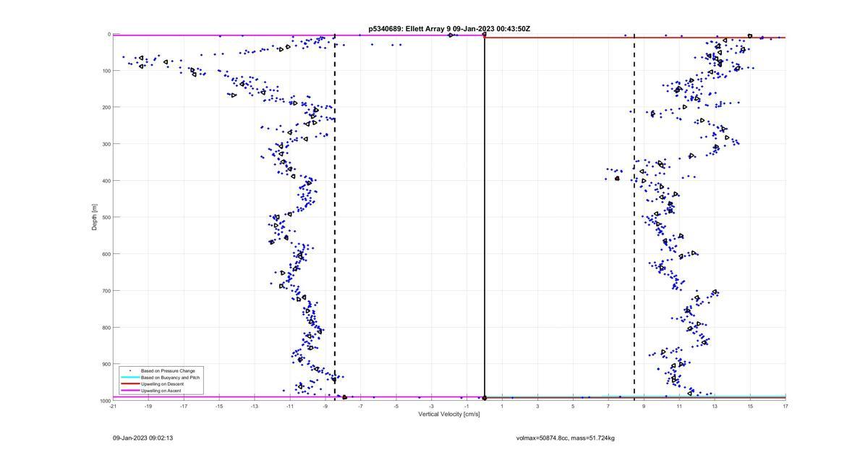Image resolution: width=868 pixels, height=450 pixels.
Task: Click the y-axis tick label "300"
Action: [x=106, y=144]
